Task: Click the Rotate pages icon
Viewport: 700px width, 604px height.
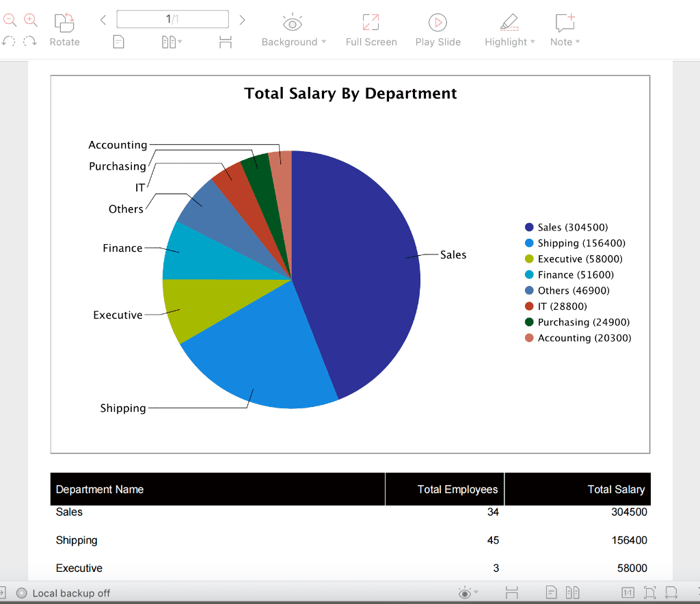Action: click(x=64, y=23)
